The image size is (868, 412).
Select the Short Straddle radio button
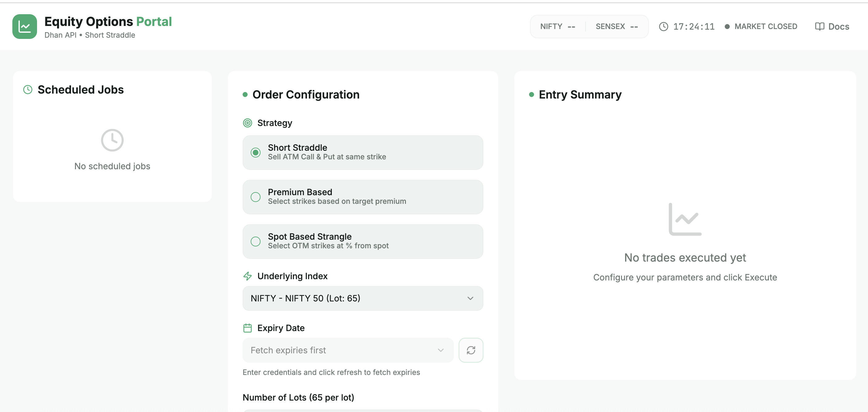pyautogui.click(x=255, y=153)
